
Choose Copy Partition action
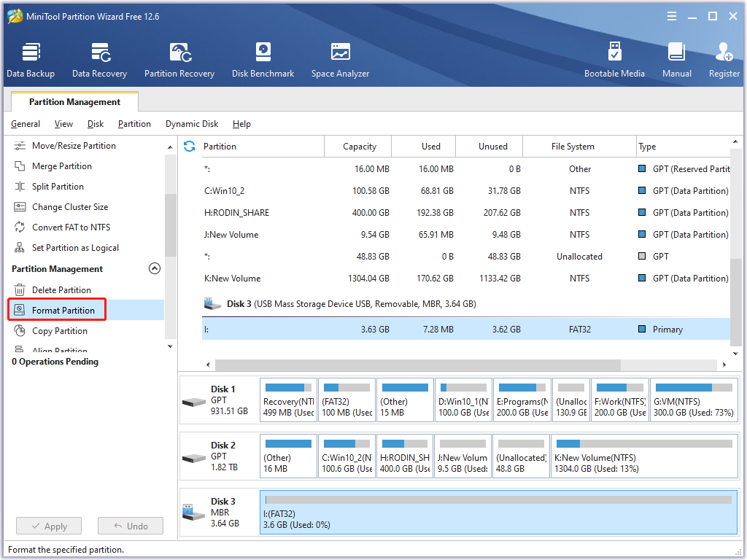click(x=60, y=331)
